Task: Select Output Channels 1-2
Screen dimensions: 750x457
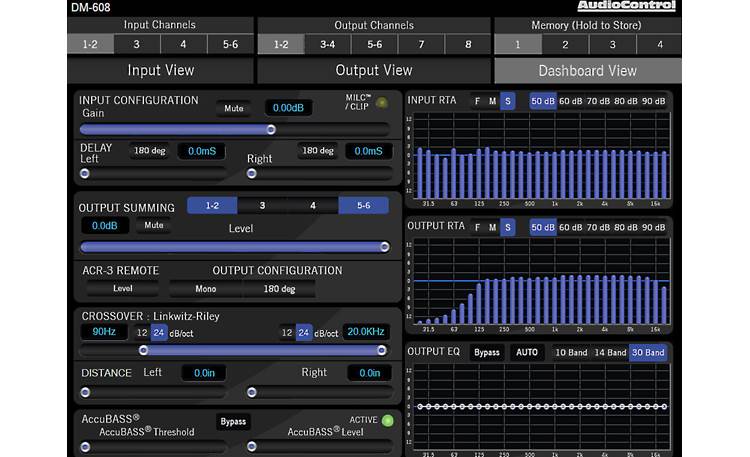Action: [x=281, y=45]
